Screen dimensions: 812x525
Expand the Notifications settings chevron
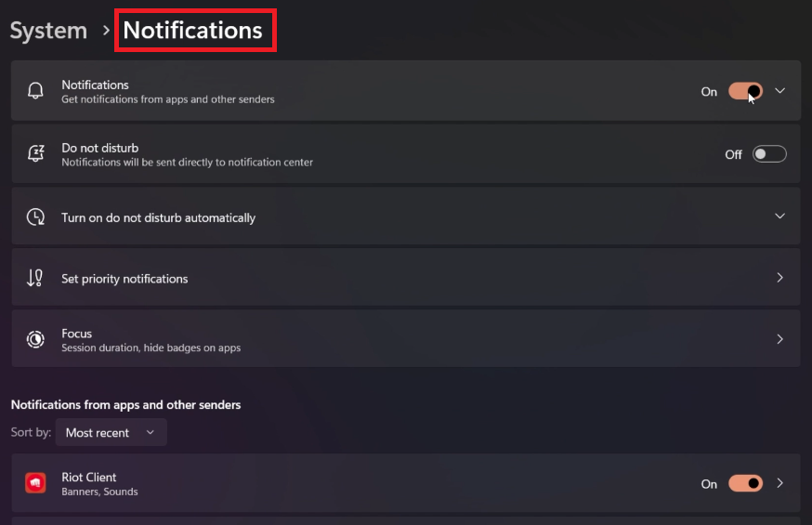pos(780,91)
